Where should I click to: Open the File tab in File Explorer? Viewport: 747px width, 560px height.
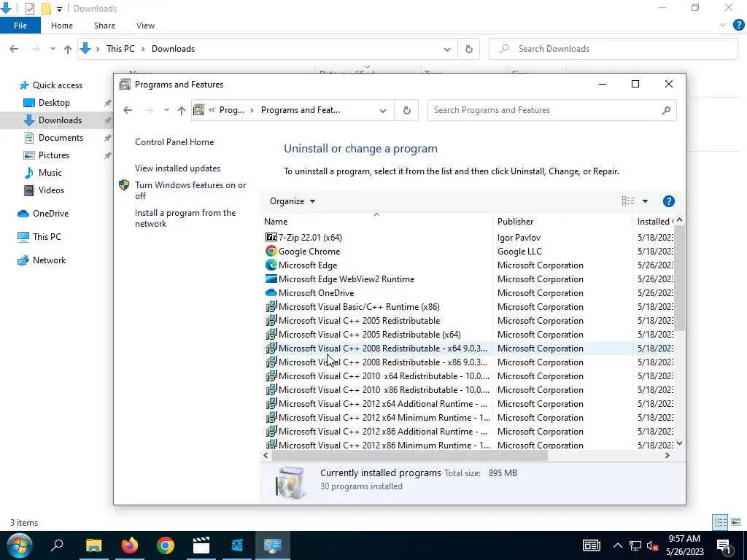pos(20,26)
